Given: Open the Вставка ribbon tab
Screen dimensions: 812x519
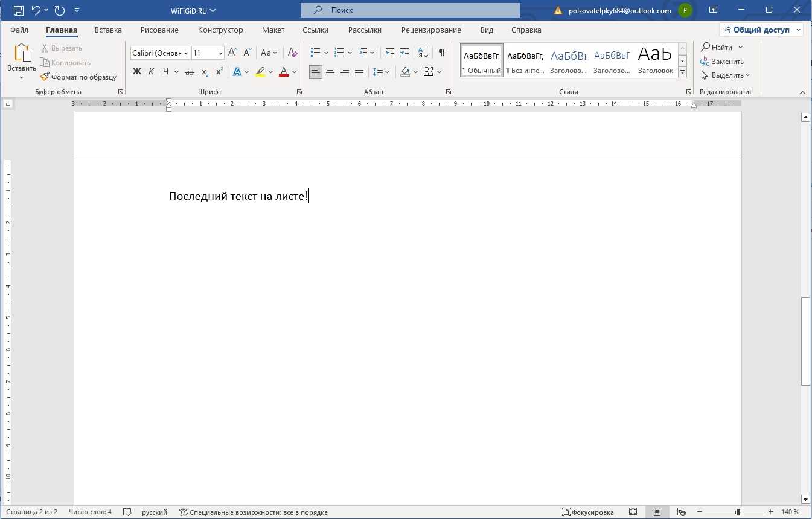Looking at the screenshot, I should (x=108, y=30).
